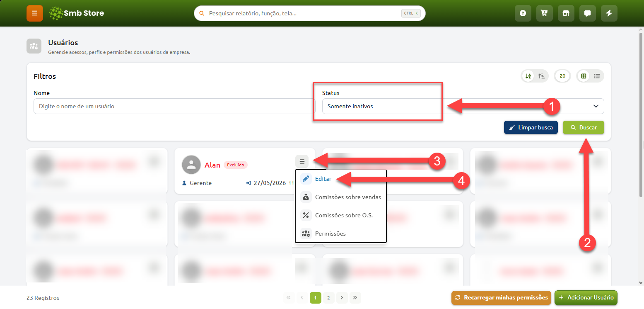Select Comissões sobre O.S. menu entry

pyautogui.click(x=340, y=215)
